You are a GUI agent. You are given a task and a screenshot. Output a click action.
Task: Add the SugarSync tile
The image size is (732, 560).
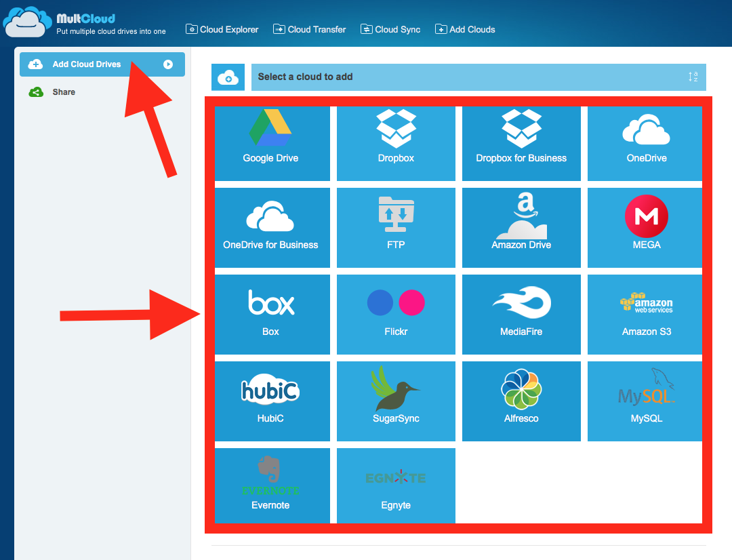(x=396, y=401)
